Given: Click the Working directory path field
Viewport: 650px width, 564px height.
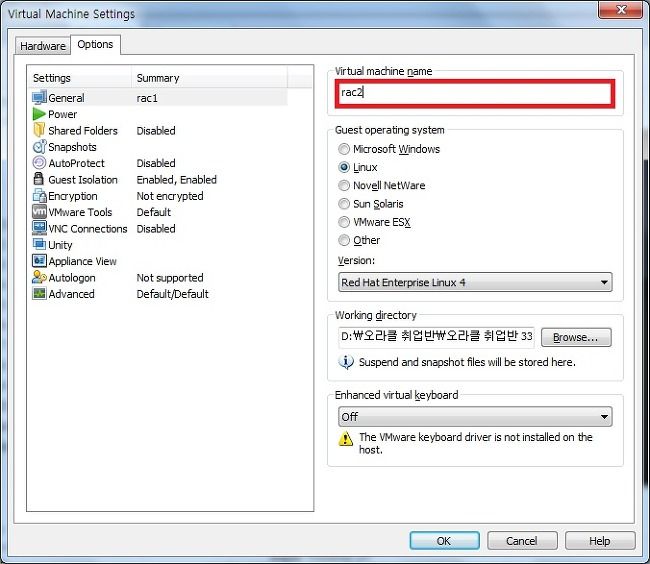Looking at the screenshot, I should [436, 336].
